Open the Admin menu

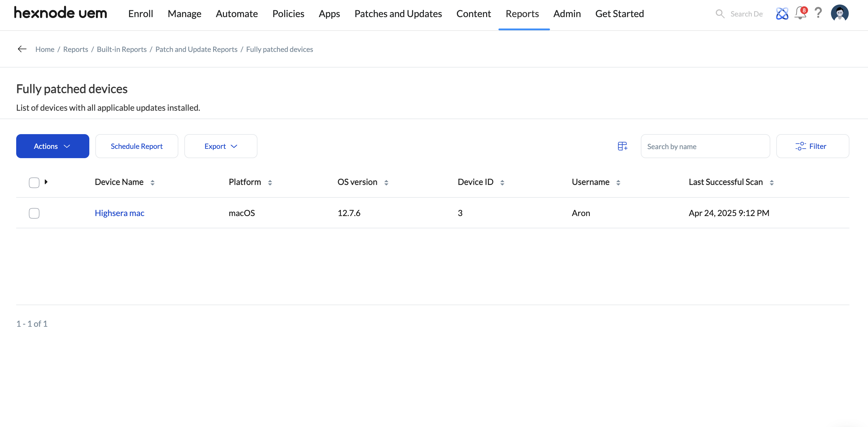(x=567, y=14)
